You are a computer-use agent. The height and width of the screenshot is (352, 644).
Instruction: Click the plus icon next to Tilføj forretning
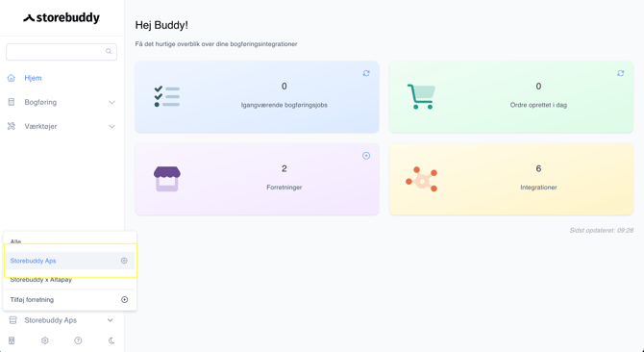pyautogui.click(x=124, y=300)
